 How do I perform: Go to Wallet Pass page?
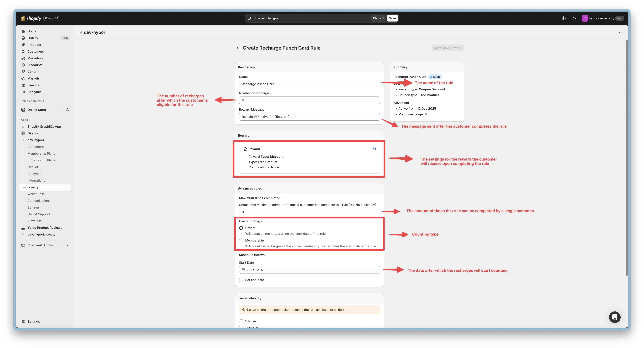click(x=36, y=194)
